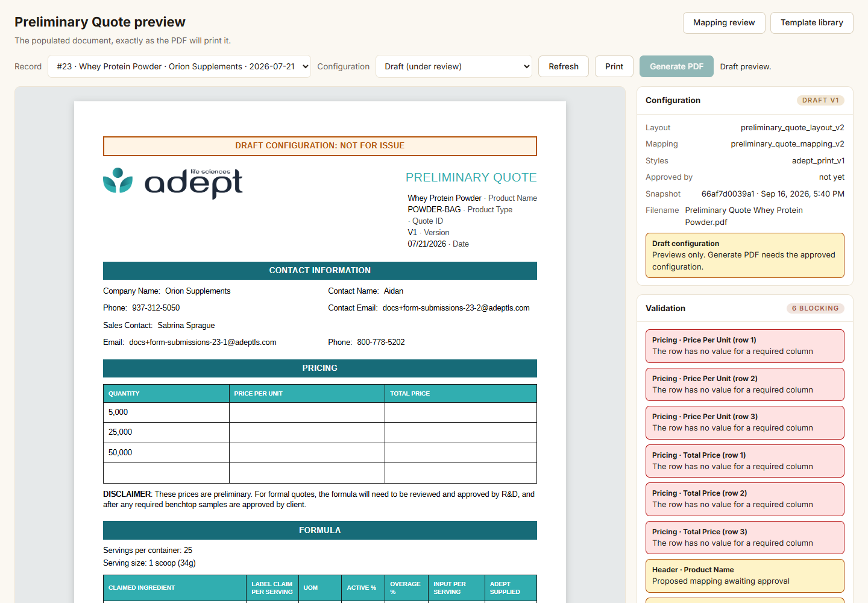The height and width of the screenshot is (603, 868).
Task: Click the sales email docs+form-submissions-23-1@adeptls.com
Action: [x=203, y=343]
